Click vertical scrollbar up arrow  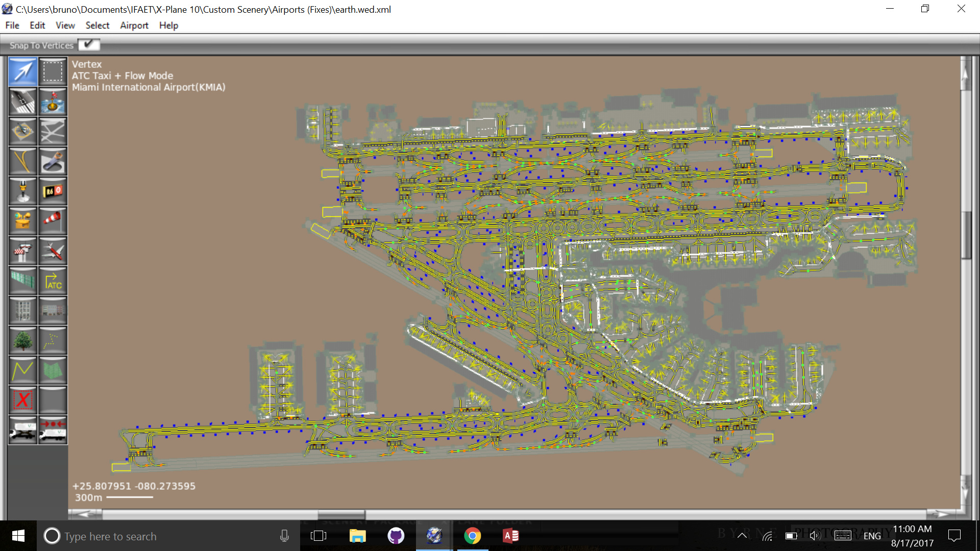(965, 74)
